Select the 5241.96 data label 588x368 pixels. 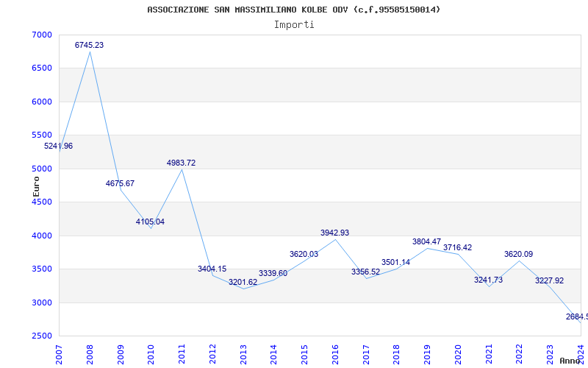click(x=59, y=146)
